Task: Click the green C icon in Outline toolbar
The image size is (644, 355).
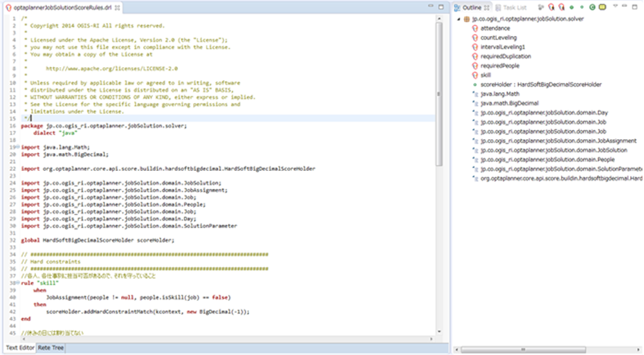Action: [x=592, y=8]
